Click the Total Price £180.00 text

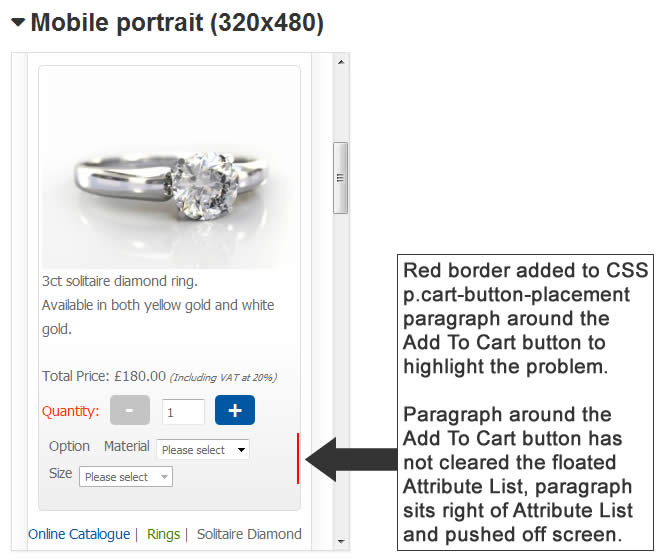(x=104, y=376)
